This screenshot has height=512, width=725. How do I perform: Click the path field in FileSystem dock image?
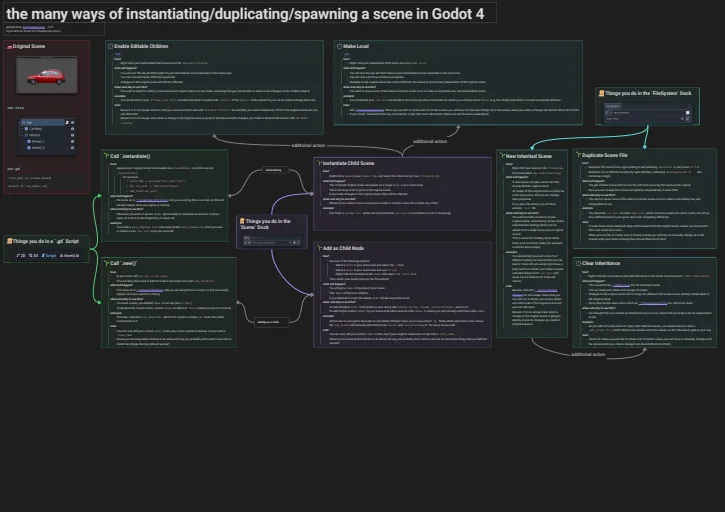tap(647, 112)
